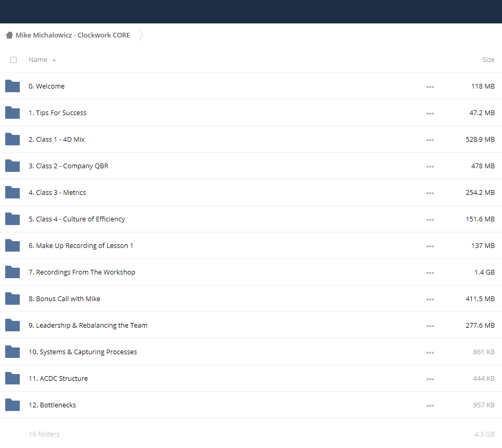Open more options for 12. Bottlenecks
The height and width of the screenshot is (448, 502).
(x=430, y=406)
